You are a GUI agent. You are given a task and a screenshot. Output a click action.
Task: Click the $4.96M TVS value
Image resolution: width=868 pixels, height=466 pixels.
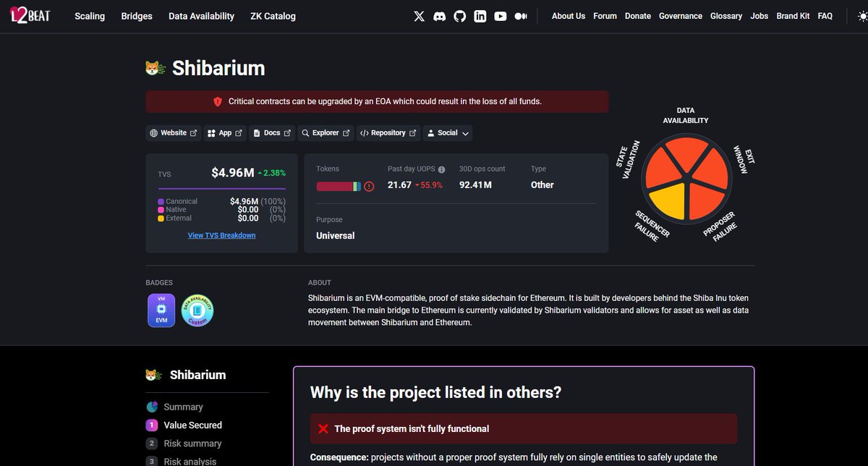coord(233,173)
